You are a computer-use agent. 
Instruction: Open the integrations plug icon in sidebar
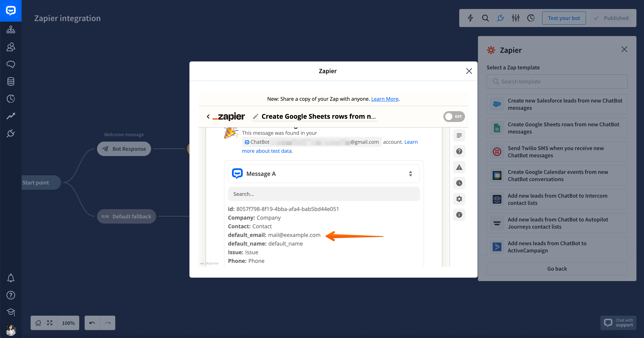(x=11, y=133)
